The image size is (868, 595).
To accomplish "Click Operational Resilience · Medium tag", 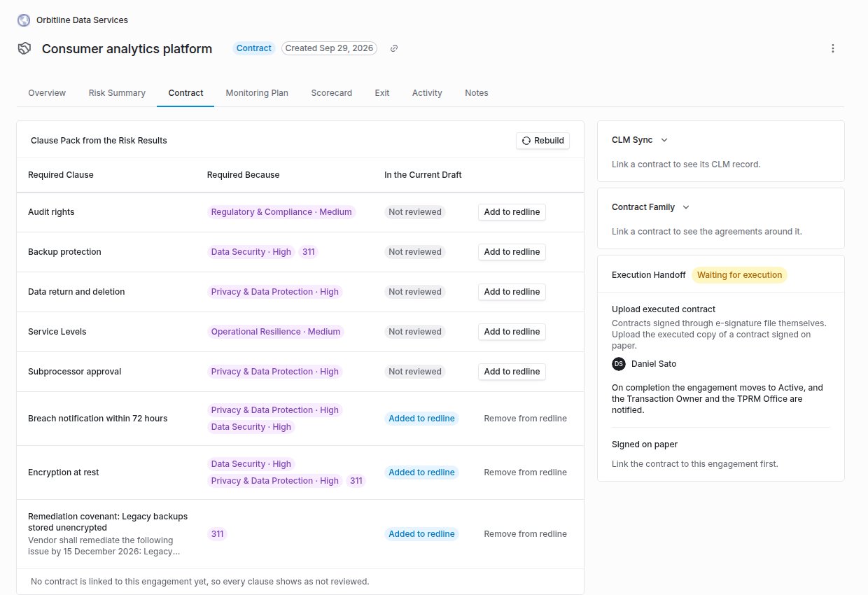I will [276, 332].
